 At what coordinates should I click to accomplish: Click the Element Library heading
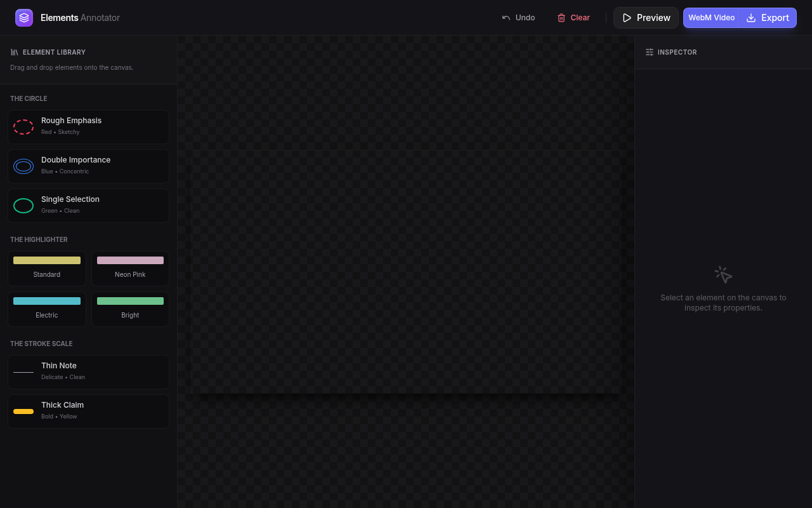(x=54, y=52)
